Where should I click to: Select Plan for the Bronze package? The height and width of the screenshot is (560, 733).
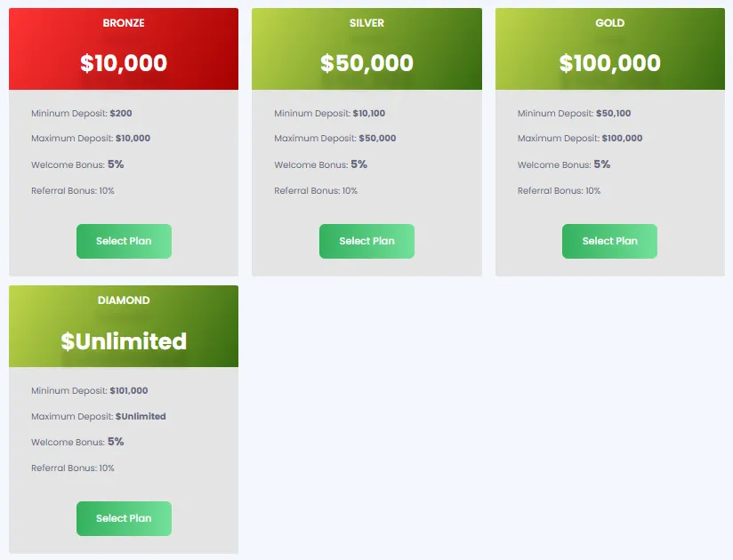[x=124, y=241]
